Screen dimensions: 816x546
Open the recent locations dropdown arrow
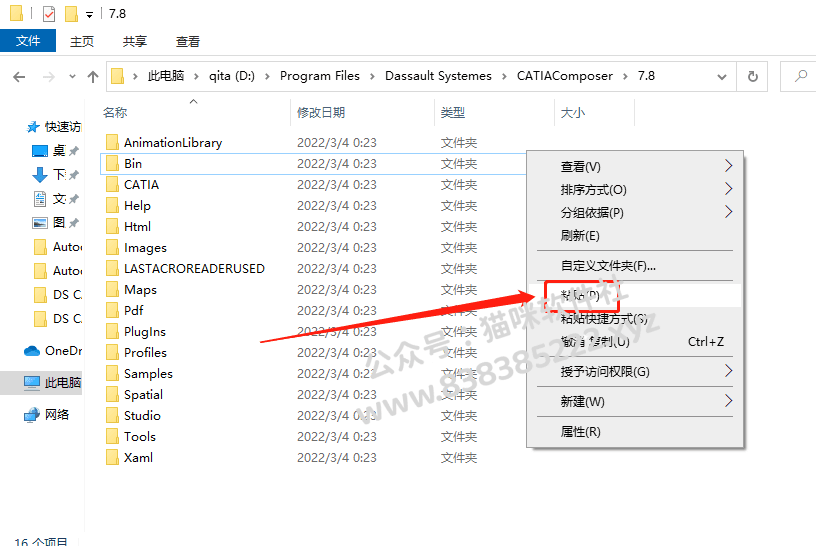pos(72,77)
